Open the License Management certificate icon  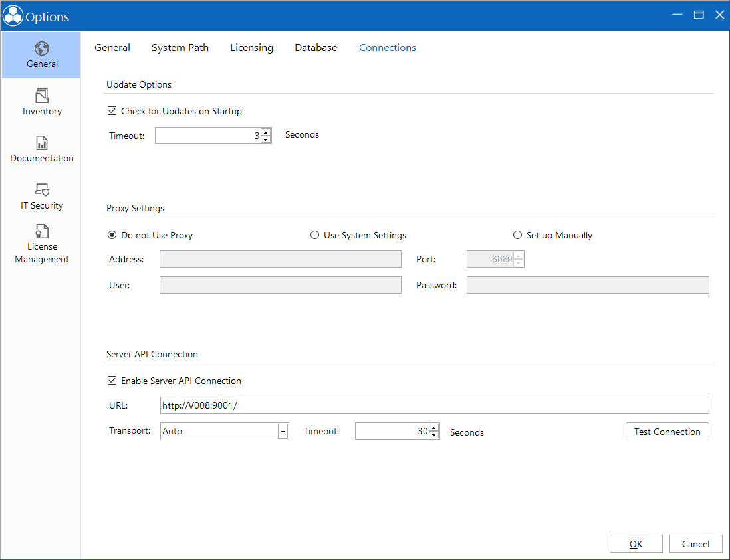pyautogui.click(x=42, y=231)
